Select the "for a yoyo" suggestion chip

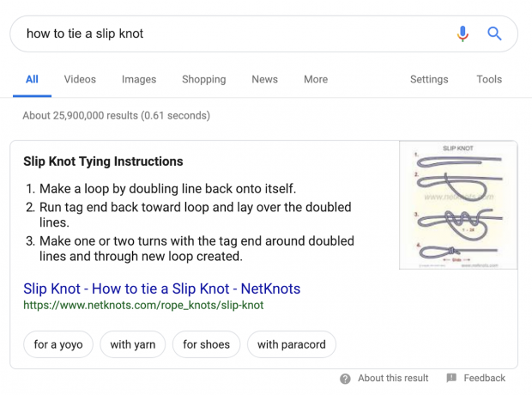click(x=58, y=344)
